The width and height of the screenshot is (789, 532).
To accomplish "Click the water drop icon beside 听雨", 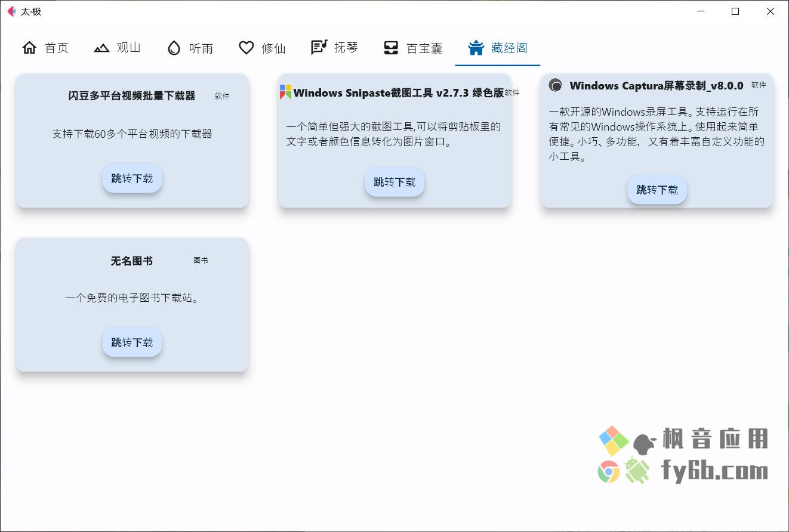I will coord(174,48).
